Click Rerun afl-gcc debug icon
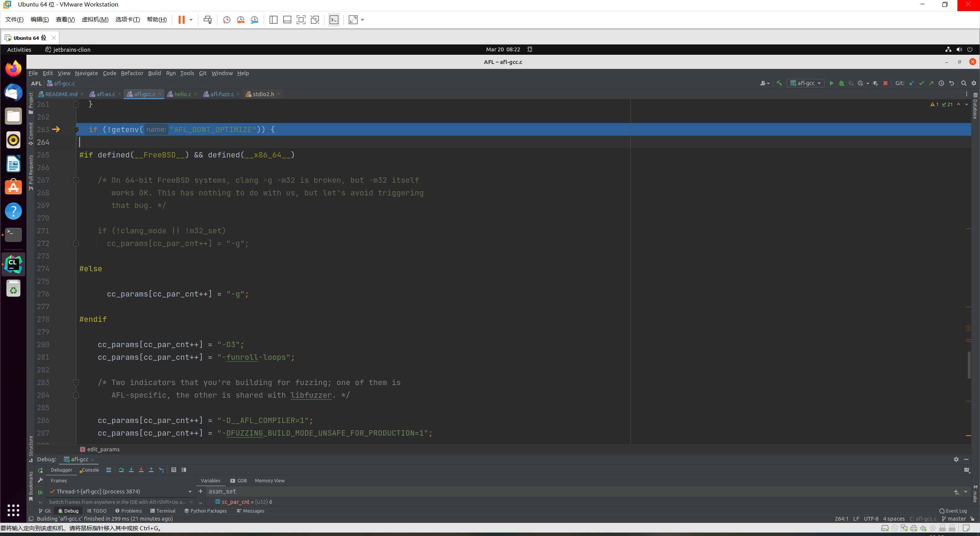The height and width of the screenshot is (536, 980). (41, 470)
